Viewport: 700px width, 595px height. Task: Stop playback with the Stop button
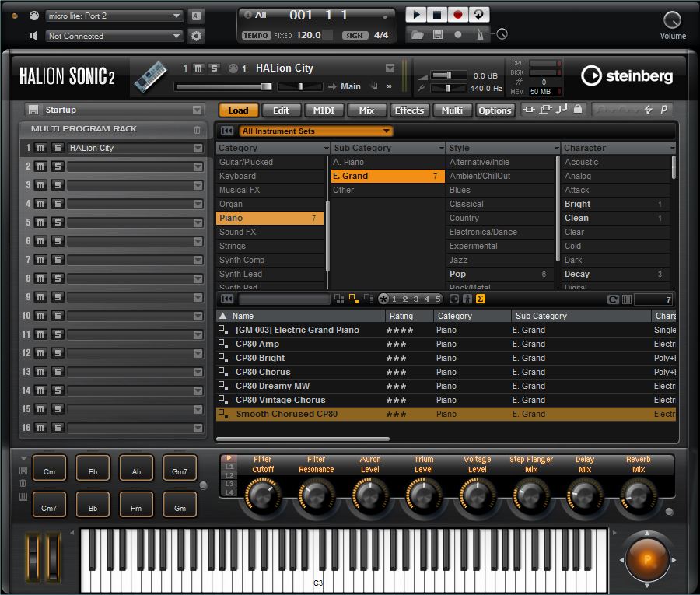(x=436, y=15)
